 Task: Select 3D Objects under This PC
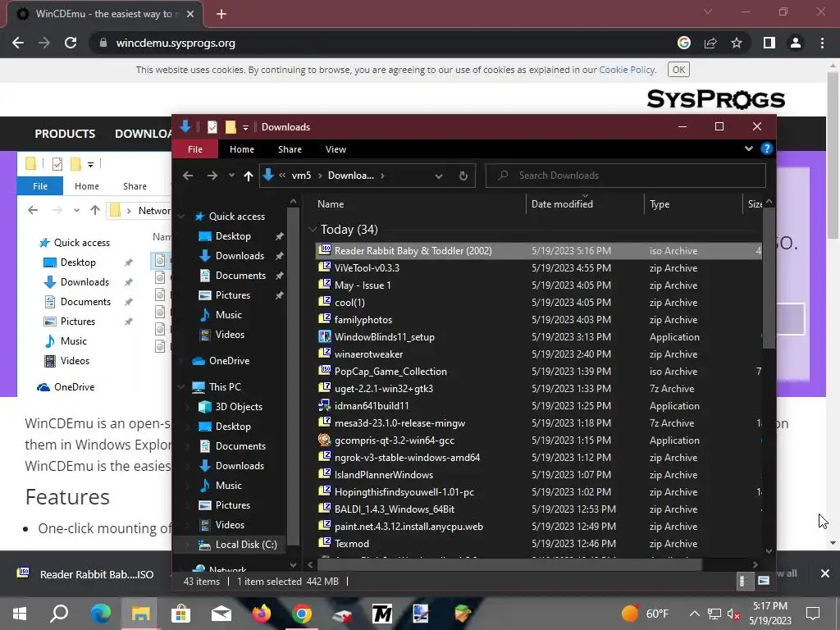click(239, 407)
